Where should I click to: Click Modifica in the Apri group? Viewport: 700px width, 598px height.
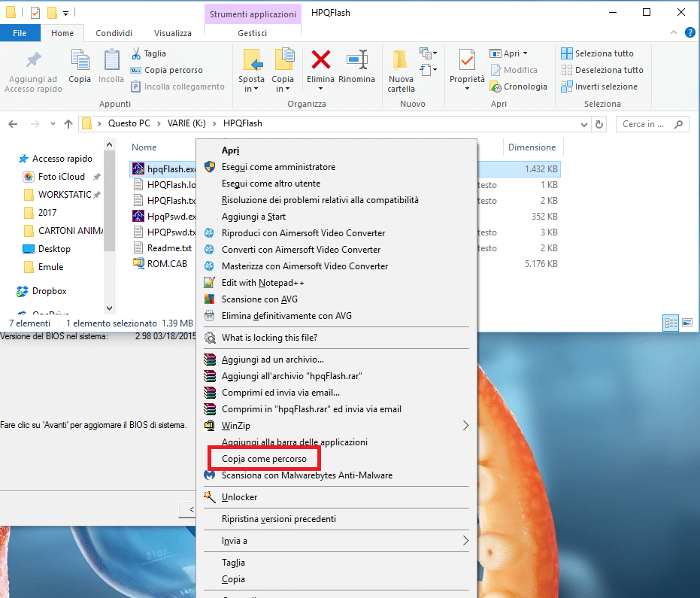click(x=514, y=70)
